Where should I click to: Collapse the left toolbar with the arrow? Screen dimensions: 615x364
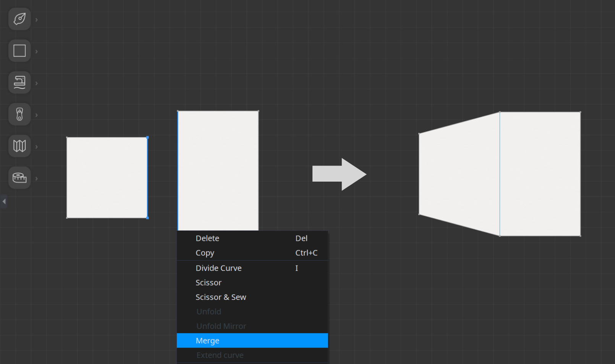pos(4,201)
